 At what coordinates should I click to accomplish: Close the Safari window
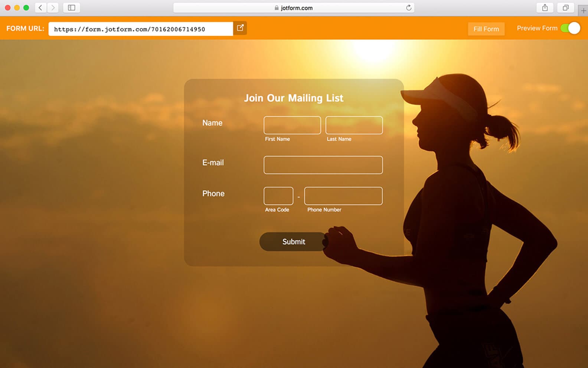[7, 8]
